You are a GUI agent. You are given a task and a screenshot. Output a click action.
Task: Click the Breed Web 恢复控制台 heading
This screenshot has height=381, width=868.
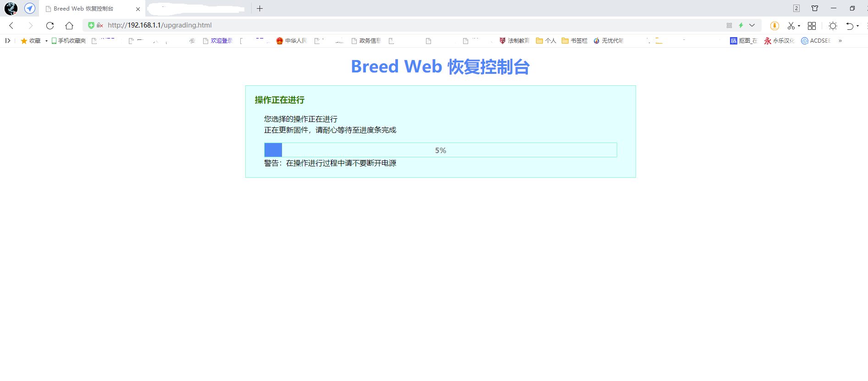(440, 67)
